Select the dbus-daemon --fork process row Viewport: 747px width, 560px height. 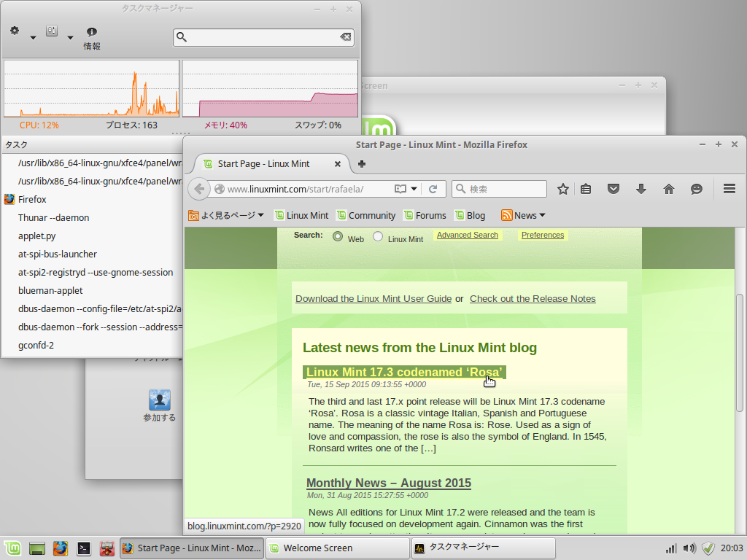93,327
